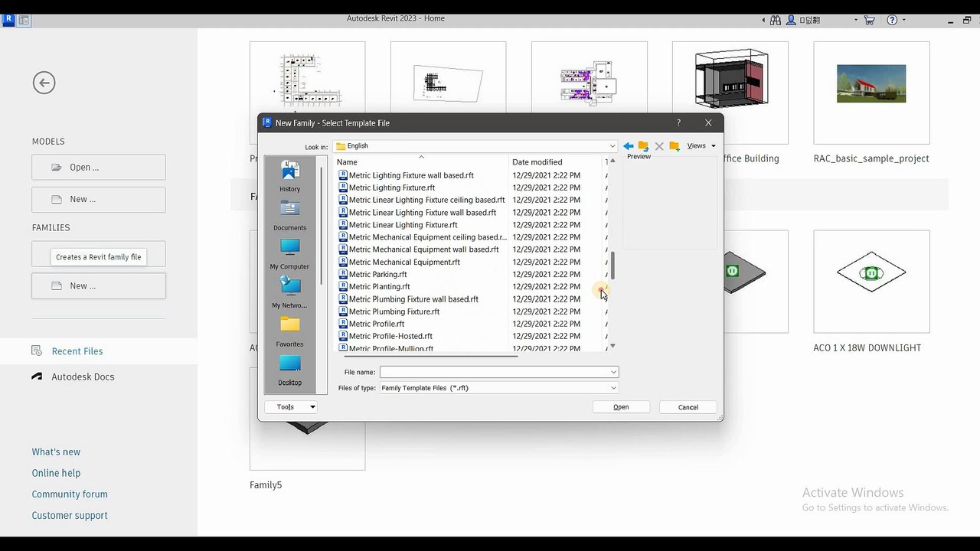
Task: Open the Online help link
Action: click(x=56, y=473)
